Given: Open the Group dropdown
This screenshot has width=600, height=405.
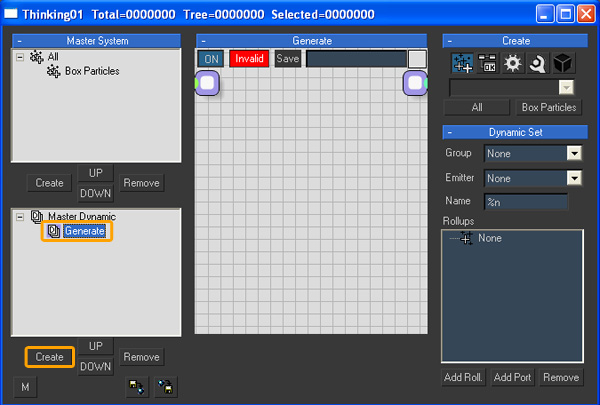Looking at the screenshot, I should click(x=574, y=154).
